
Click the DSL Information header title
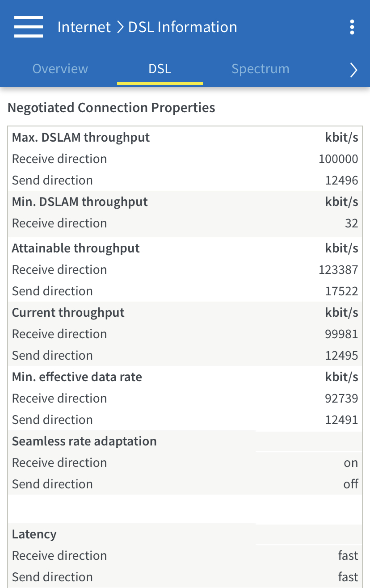[x=183, y=27]
